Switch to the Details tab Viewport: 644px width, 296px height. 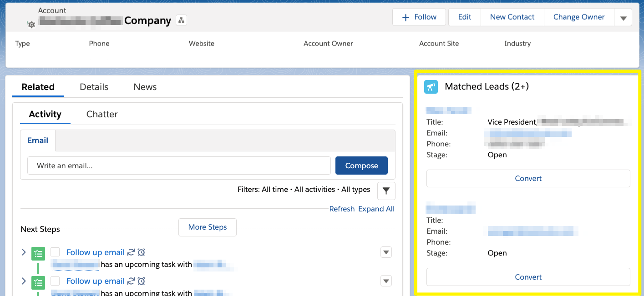(x=94, y=87)
